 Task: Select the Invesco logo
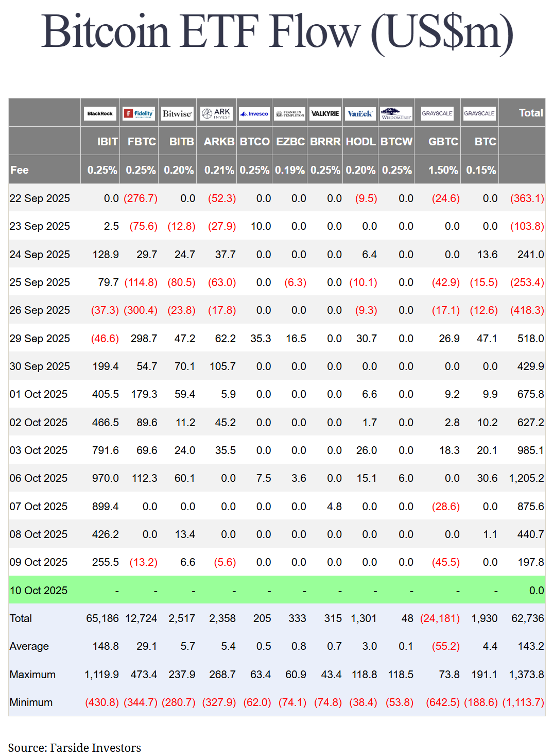click(254, 113)
